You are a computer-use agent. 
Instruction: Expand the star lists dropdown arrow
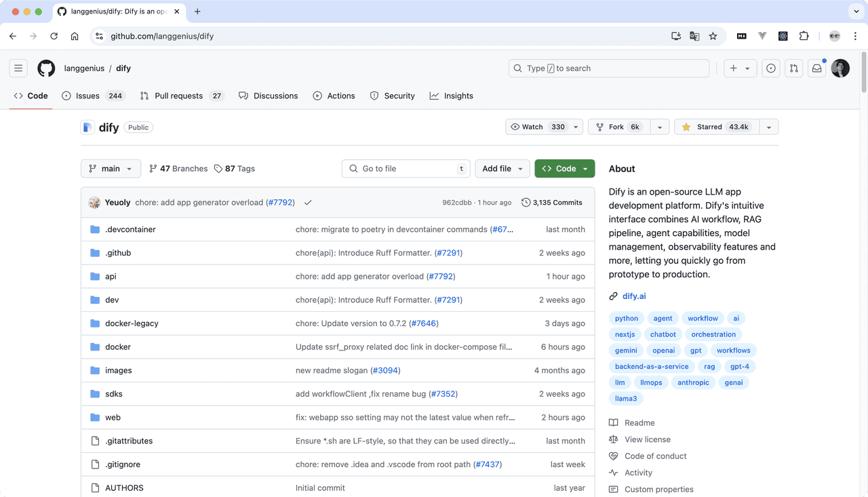(x=768, y=127)
